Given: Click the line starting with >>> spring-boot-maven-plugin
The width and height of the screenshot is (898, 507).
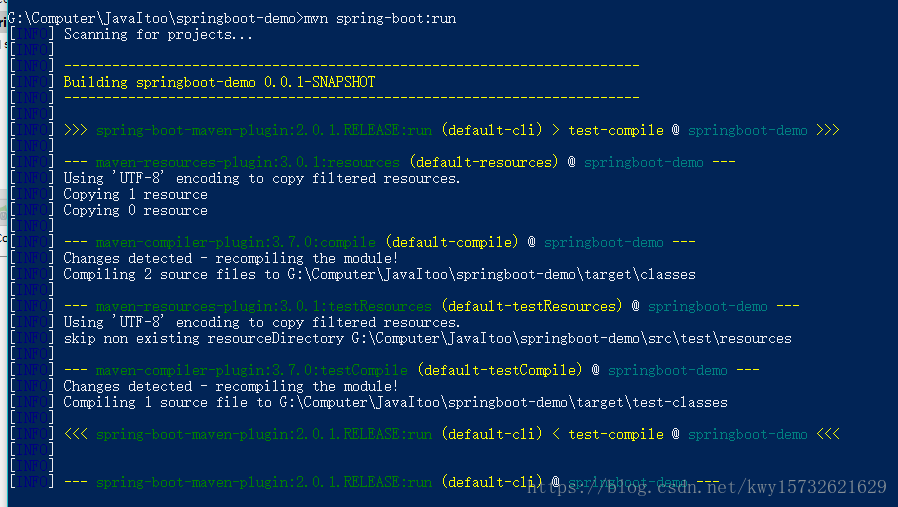Looking at the screenshot, I should (x=451, y=130).
